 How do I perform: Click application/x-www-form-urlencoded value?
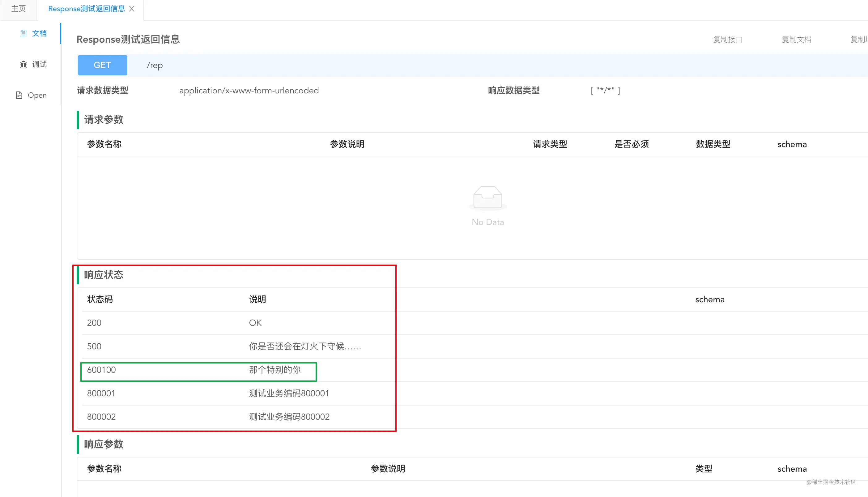pos(249,91)
